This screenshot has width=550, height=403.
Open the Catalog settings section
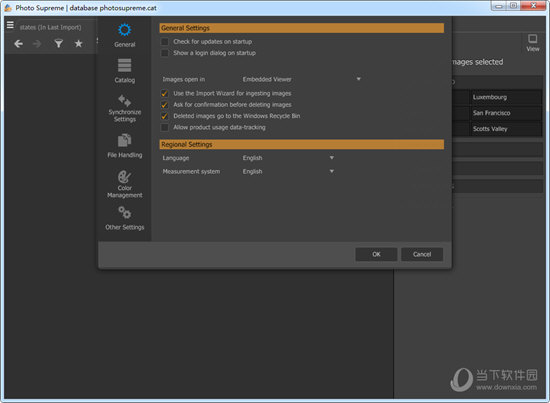tap(125, 71)
